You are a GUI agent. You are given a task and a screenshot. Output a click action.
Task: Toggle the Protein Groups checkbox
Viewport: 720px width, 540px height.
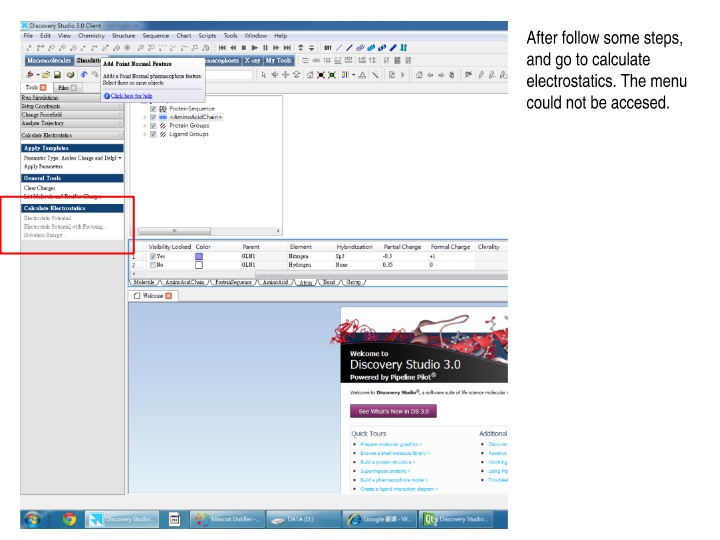(x=153, y=125)
